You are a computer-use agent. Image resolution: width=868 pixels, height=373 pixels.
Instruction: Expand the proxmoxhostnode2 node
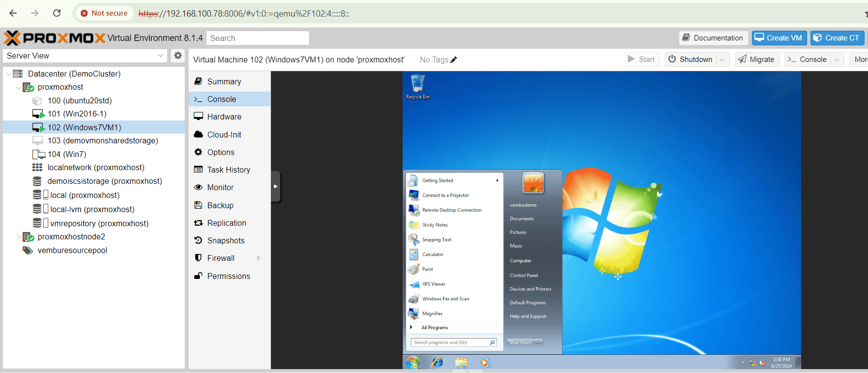tap(19, 237)
